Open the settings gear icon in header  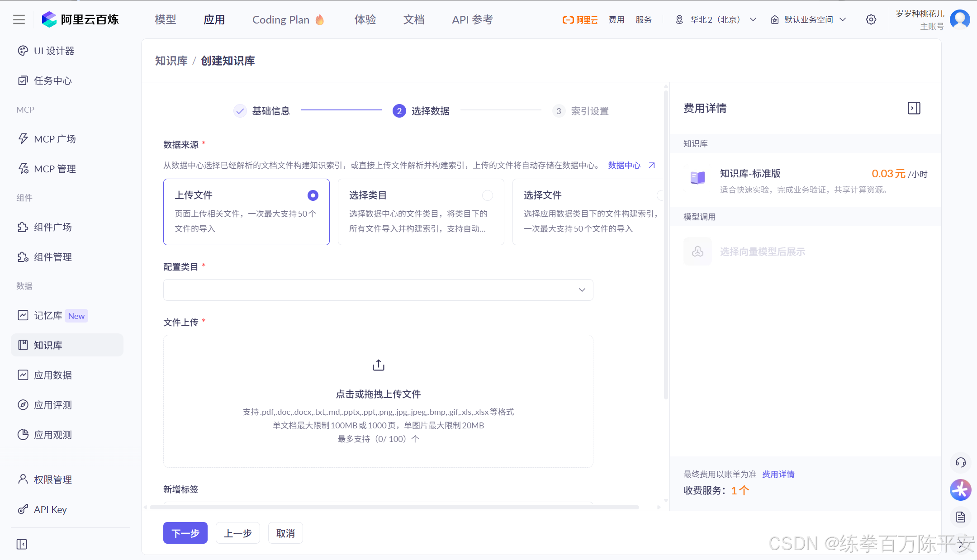[871, 19]
